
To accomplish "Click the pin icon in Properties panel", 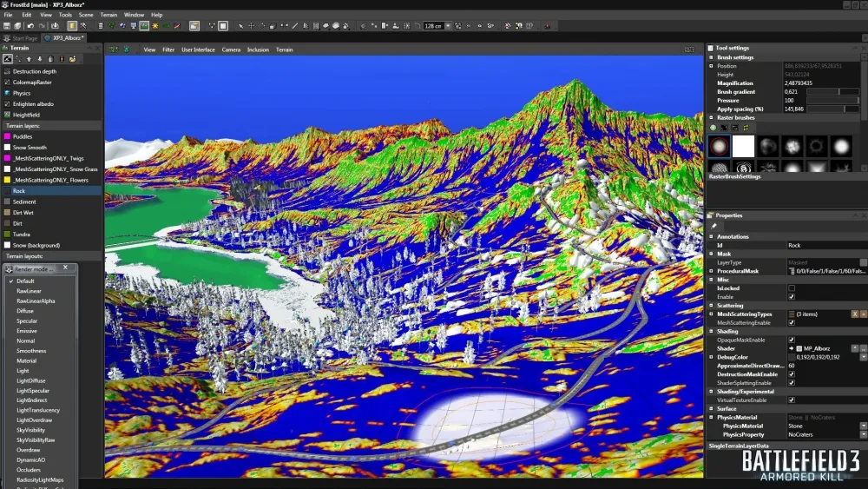I will tap(713, 226).
